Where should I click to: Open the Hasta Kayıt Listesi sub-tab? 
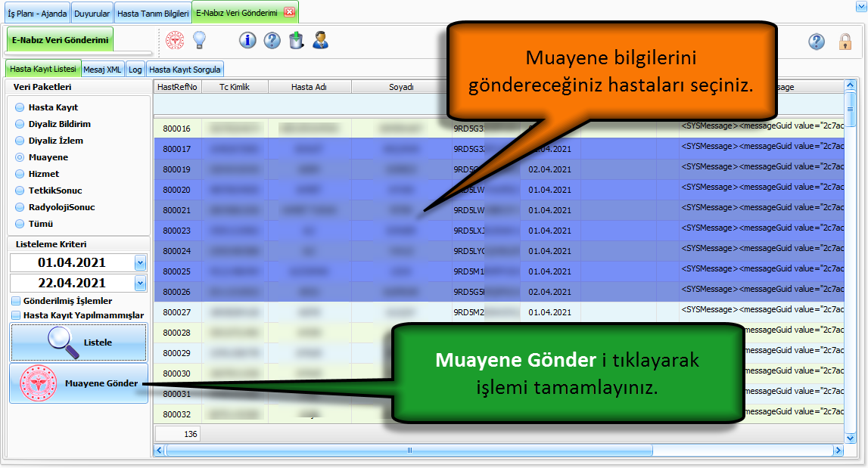click(43, 69)
